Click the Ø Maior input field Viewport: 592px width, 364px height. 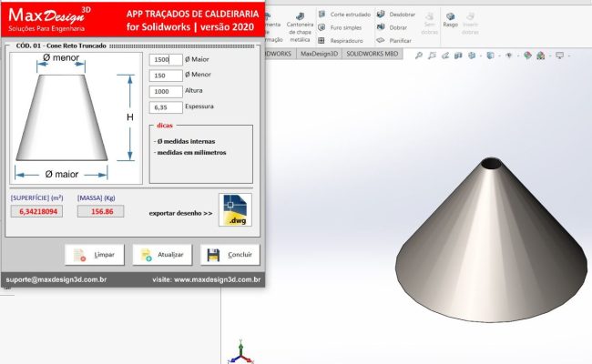165,59
